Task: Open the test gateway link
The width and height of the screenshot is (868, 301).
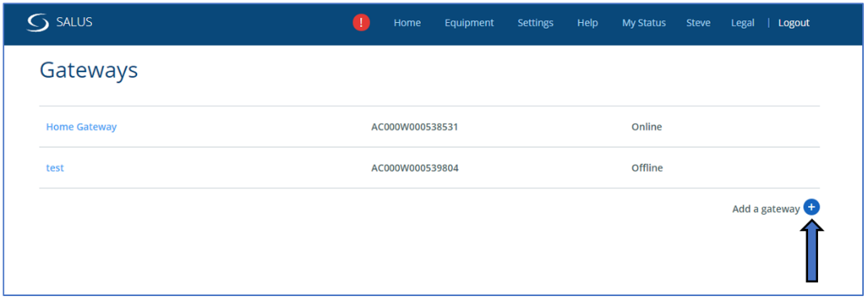Action: tap(55, 167)
